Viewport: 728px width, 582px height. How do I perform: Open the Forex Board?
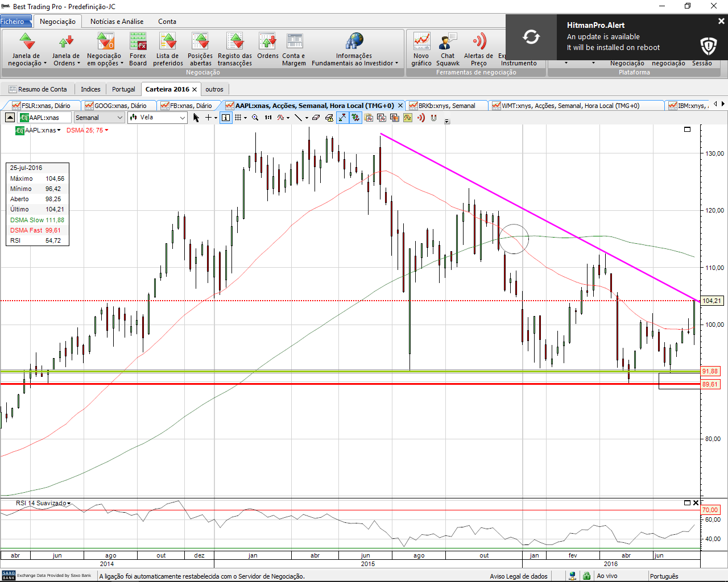138,49
